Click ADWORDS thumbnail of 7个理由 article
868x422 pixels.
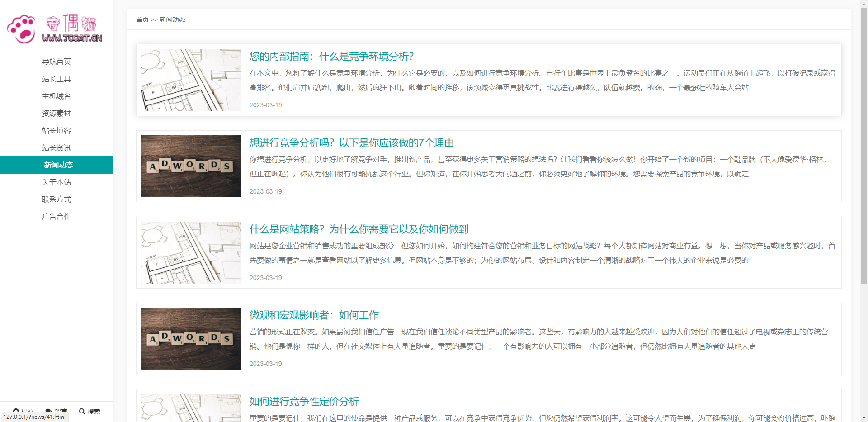[x=191, y=166]
